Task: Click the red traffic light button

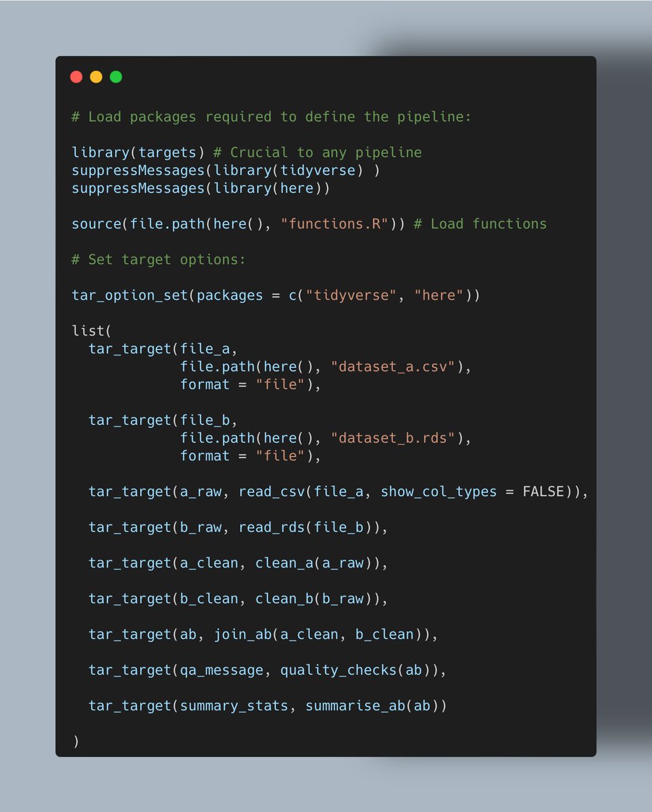Action: tap(76, 76)
